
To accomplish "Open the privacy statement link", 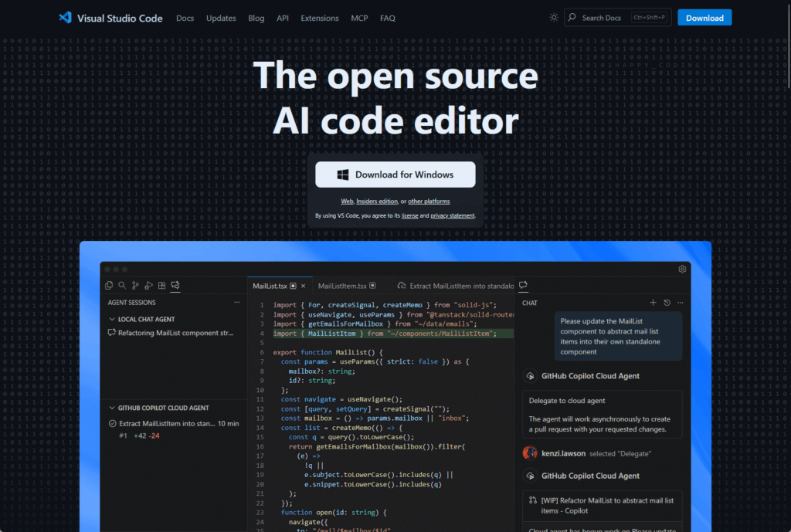I will pyautogui.click(x=453, y=216).
